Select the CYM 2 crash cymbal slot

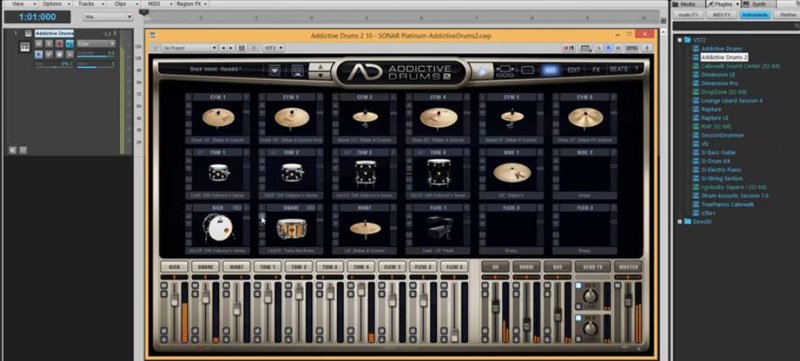[x=291, y=118]
